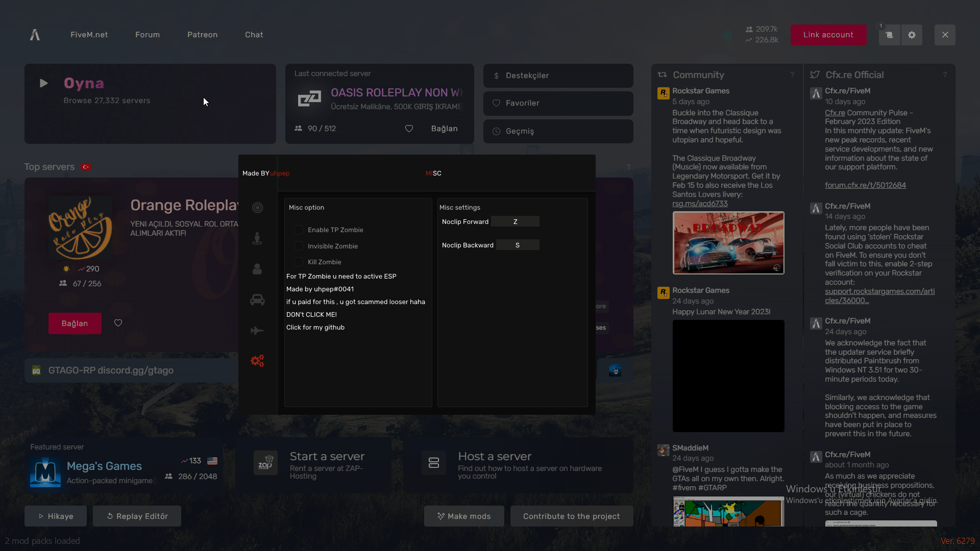The height and width of the screenshot is (551, 980).
Task: Open the Chat navigation item
Action: point(254,35)
